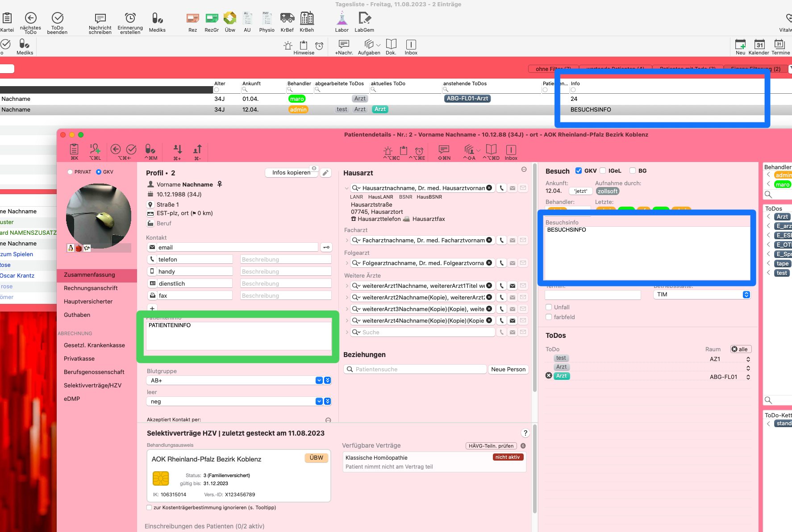Open the Rez prescription icon
This screenshot has height=532, width=792.
point(193,18)
